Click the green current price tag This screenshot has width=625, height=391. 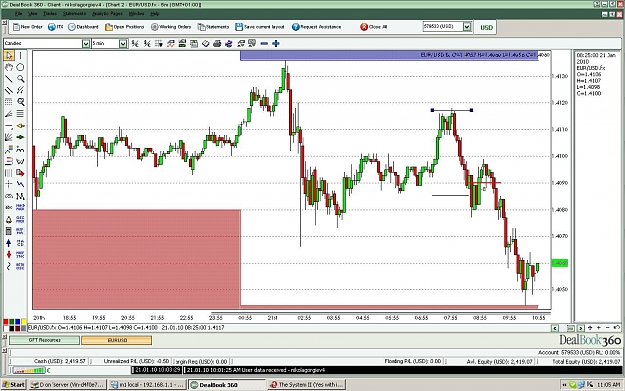[560, 263]
